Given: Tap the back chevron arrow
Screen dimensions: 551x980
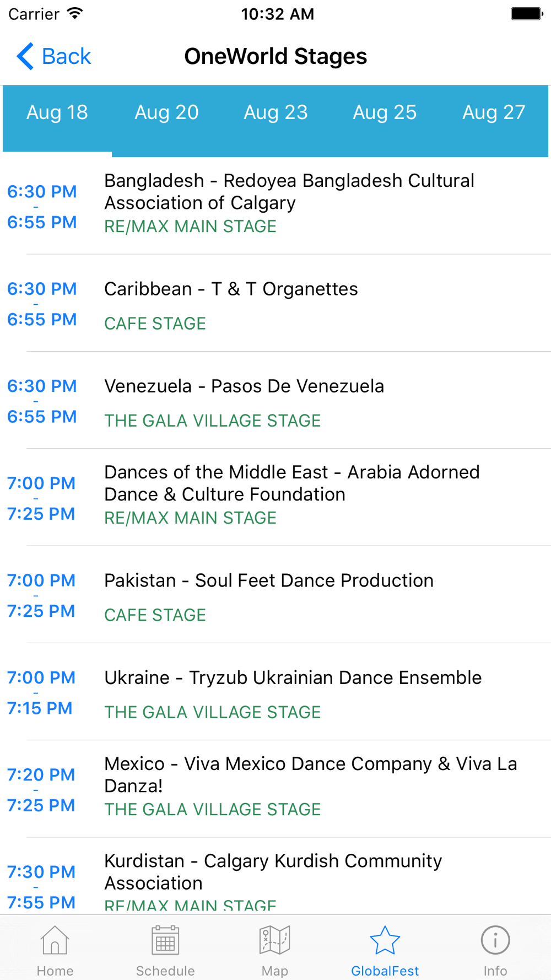Looking at the screenshot, I should point(25,56).
